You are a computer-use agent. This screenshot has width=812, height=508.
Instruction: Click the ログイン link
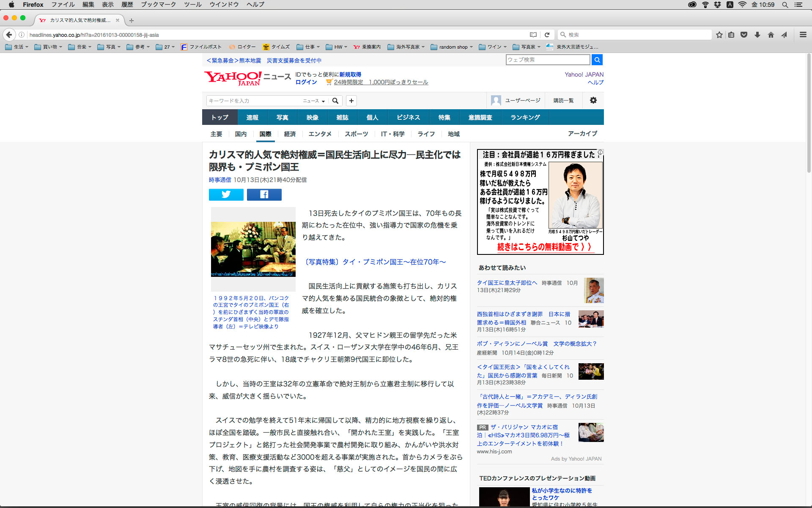click(306, 82)
